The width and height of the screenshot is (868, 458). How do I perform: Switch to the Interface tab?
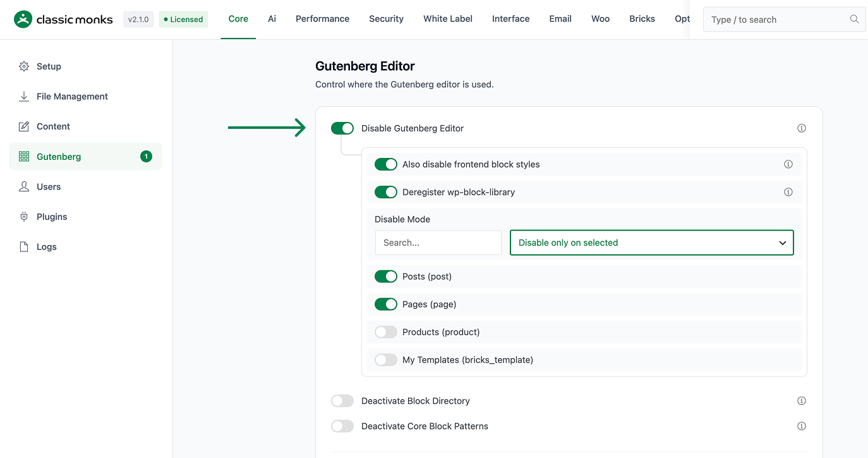click(510, 19)
